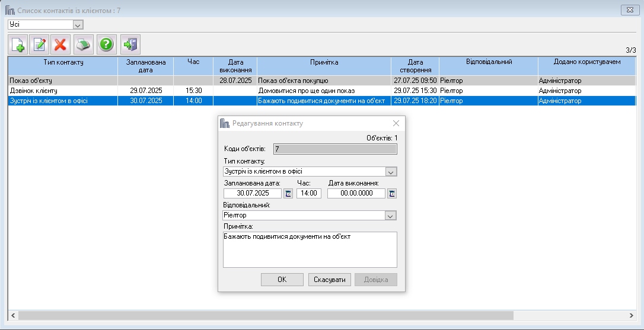Viewport: 644px width, 330px height.
Task: Click the add new contact icon
Action: point(18,44)
